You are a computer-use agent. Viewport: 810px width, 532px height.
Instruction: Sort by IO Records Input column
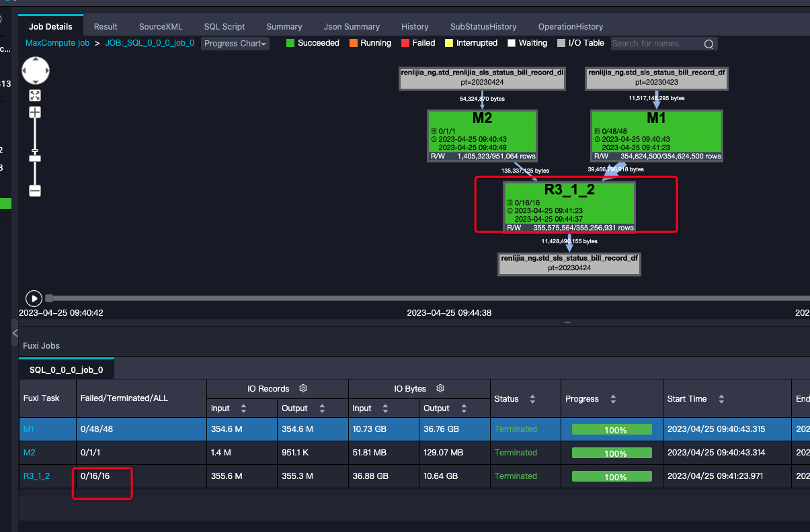click(243, 408)
